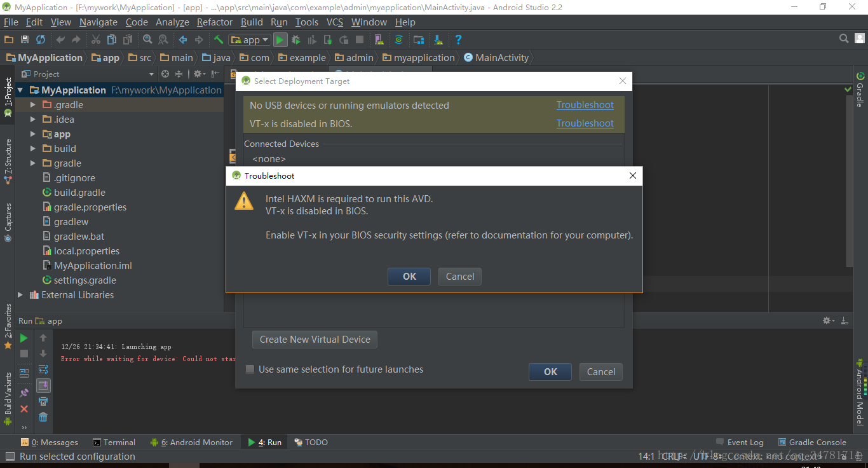Image resolution: width=868 pixels, height=468 pixels.
Task: Click Cancel in the Troubleshoot dialog
Action: click(460, 277)
